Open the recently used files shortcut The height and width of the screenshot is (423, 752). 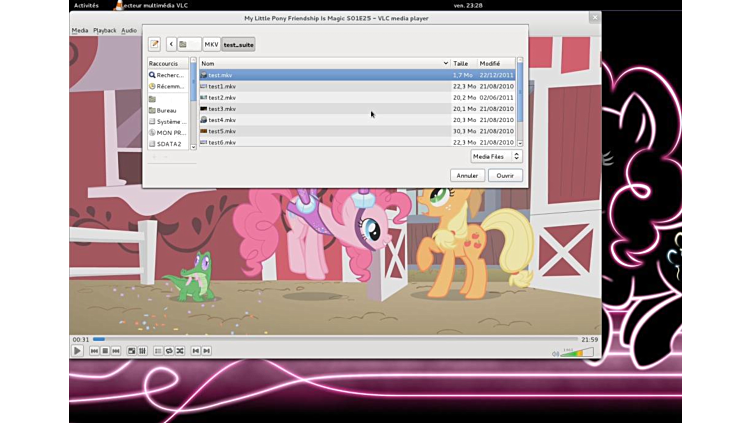tap(166, 86)
